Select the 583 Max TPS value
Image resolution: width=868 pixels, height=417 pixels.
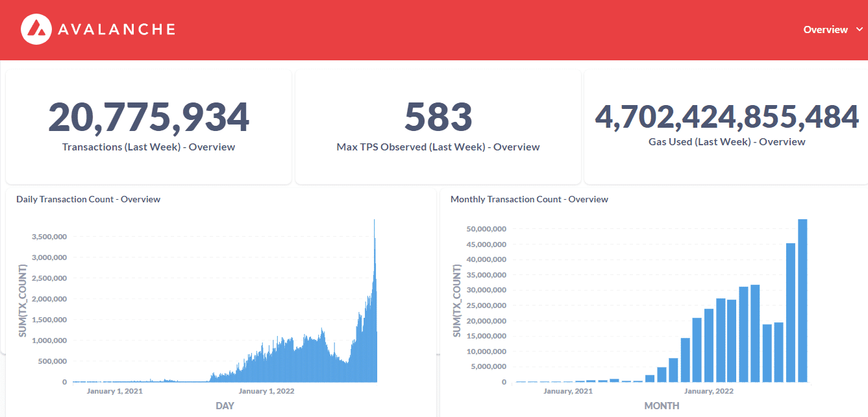(x=438, y=117)
